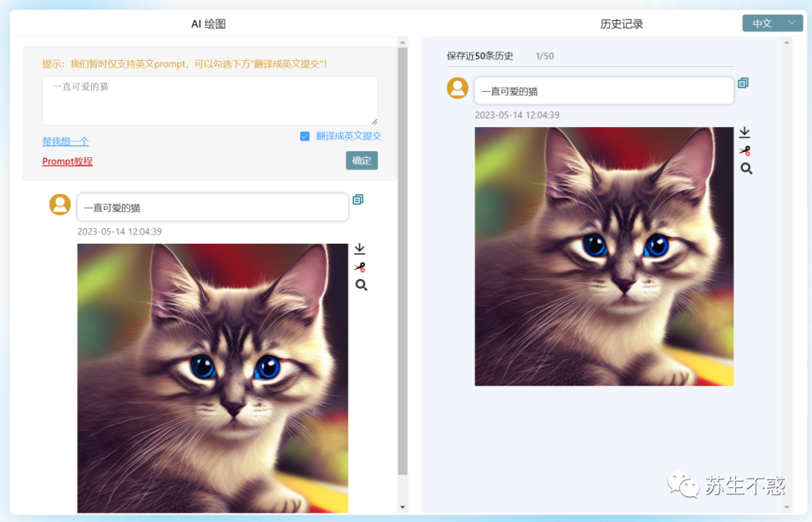Click the orange 提示 hint text
Image resolution: width=812 pixels, height=522 pixels.
(x=184, y=64)
